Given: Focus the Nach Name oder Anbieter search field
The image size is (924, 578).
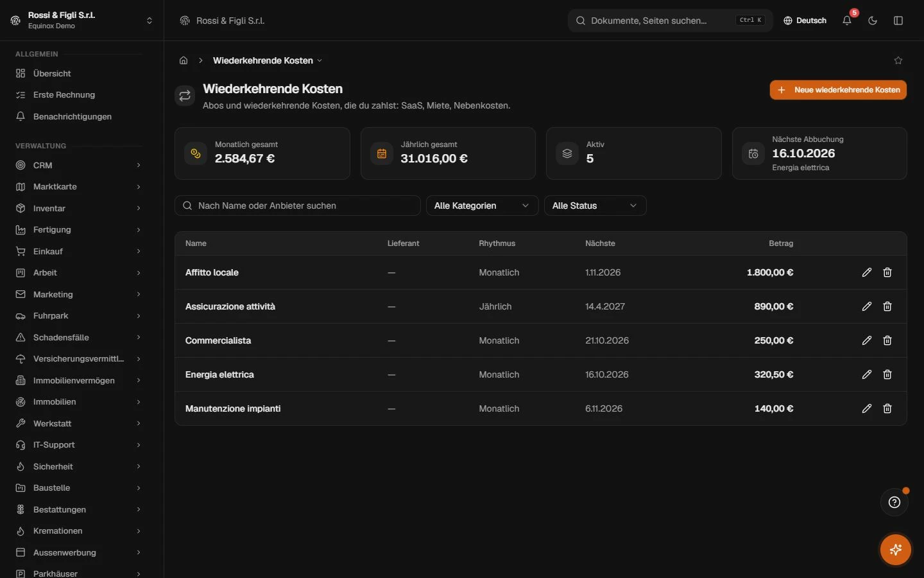Looking at the screenshot, I should coord(298,206).
